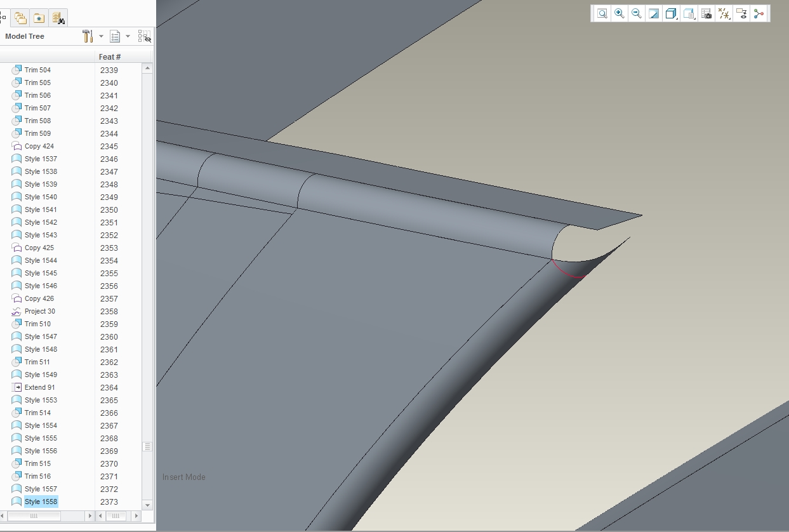This screenshot has height=532, width=789.
Task: Click the Copy 424 feature icon
Action: (x=17, y=146)
